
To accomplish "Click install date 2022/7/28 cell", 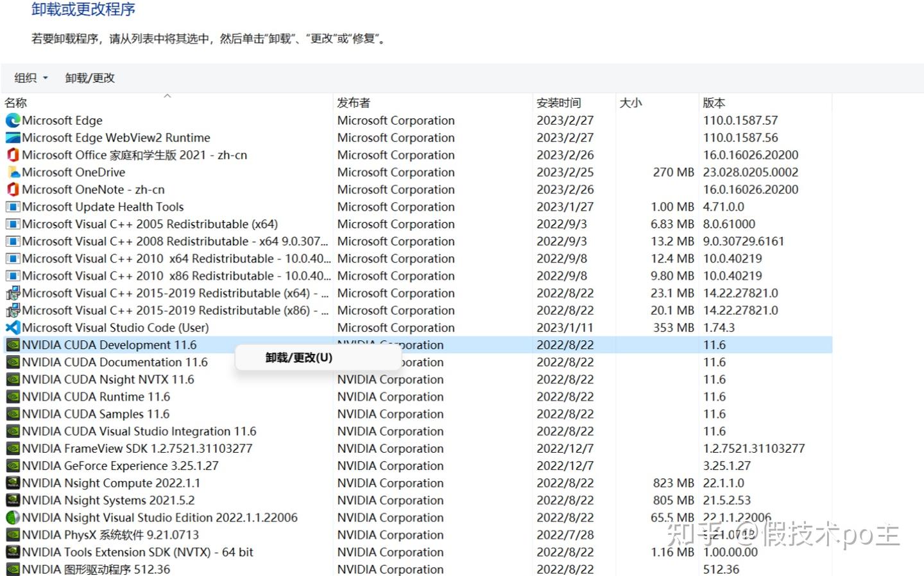I will 565,535.
